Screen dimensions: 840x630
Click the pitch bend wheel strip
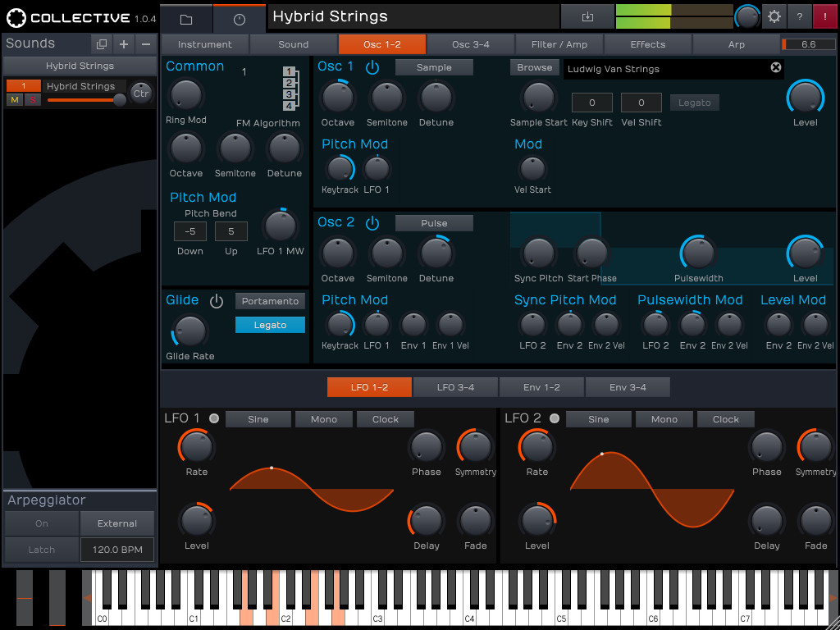pyautogui.click(x=24, y=598)
